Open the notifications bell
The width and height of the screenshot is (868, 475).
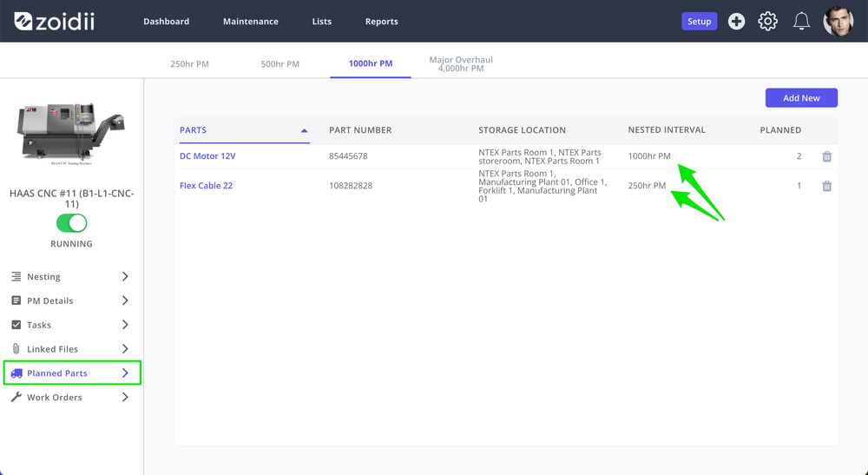click(x=801, y=22)
